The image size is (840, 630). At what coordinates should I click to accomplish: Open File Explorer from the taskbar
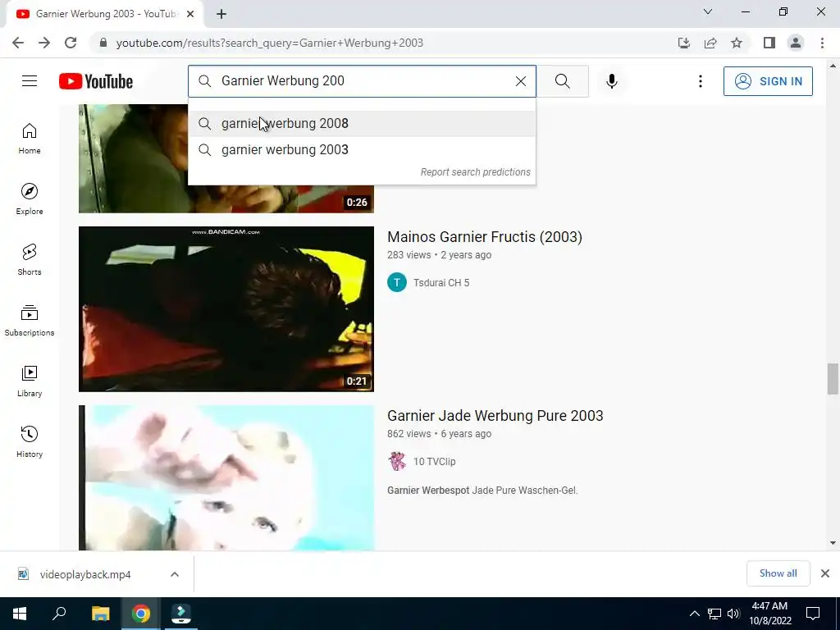point(100,614)
